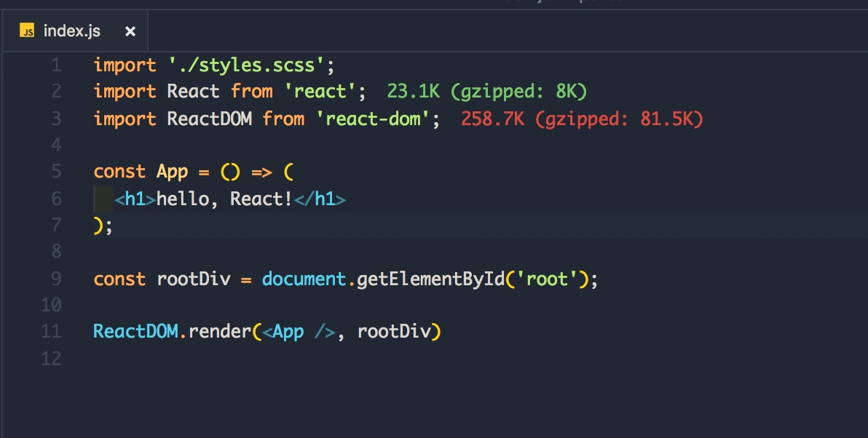
Task: Close the index.js tab
Action: click(130, 31)
